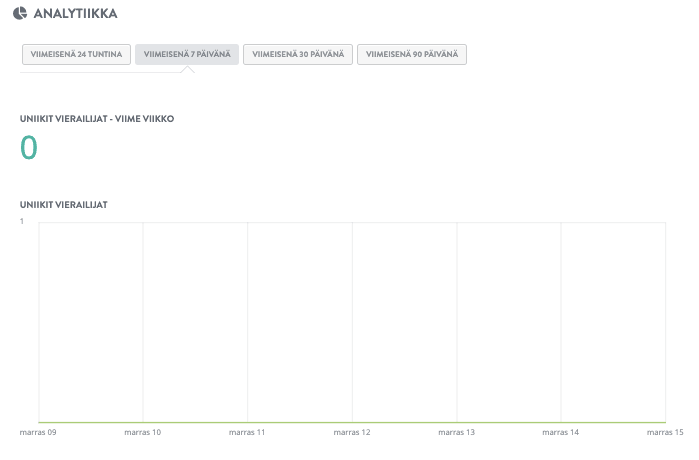The height and width of the screenshot is (460, 699).
Task: Click the Uniikit vierailijat chart title
Action: 64,205
